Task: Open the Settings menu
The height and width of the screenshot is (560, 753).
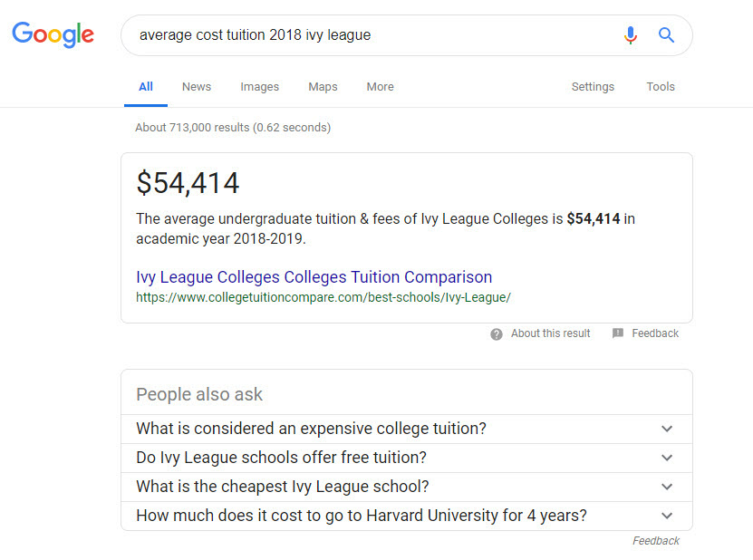Action: click(x=593, y=87)
